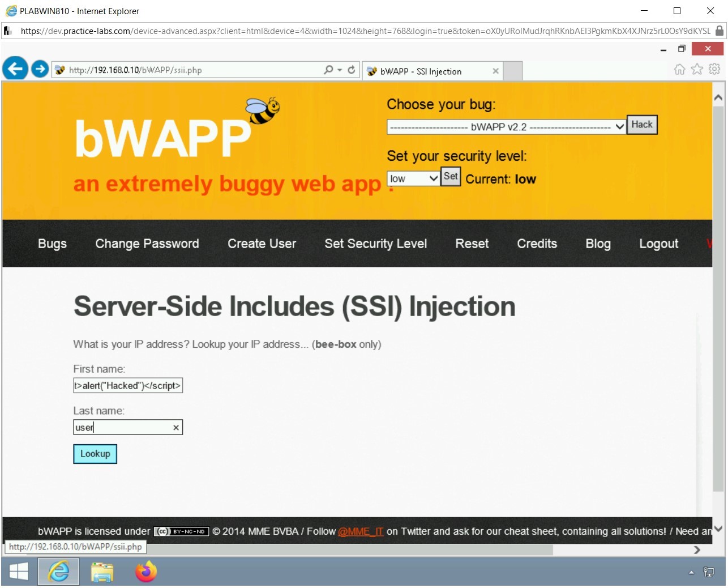The height and width of the screenshot is (588, 728).
Task: Click the bWAPP bee logo favicon in the address bar
Action: pyautogui.click(x=59, y=70)
